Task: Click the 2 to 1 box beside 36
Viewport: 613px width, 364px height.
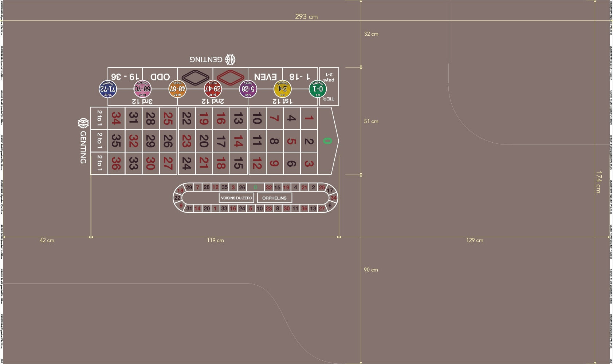Action: (x=99, y=163)
